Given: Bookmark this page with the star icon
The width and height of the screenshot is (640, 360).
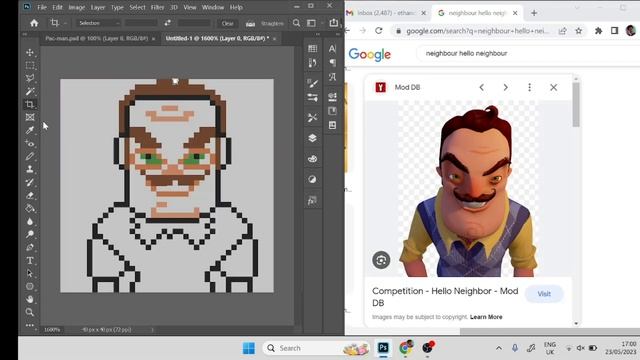Looking at the screenshot, I should pyautogui.click(x=579, y=31).
